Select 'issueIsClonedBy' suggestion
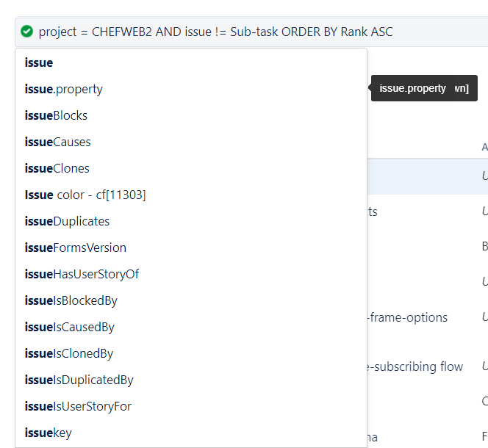This screenshot has height=448, width=488. coord(191,353)
